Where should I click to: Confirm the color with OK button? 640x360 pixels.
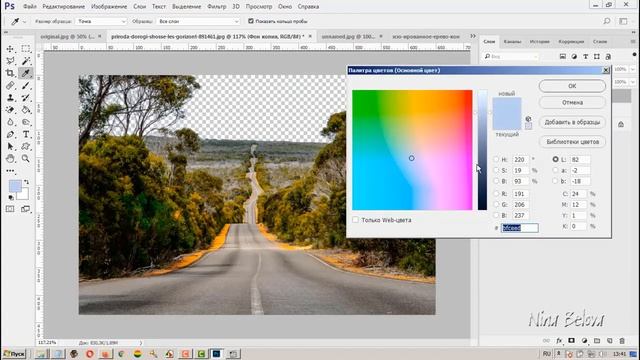tap(572, 86)
